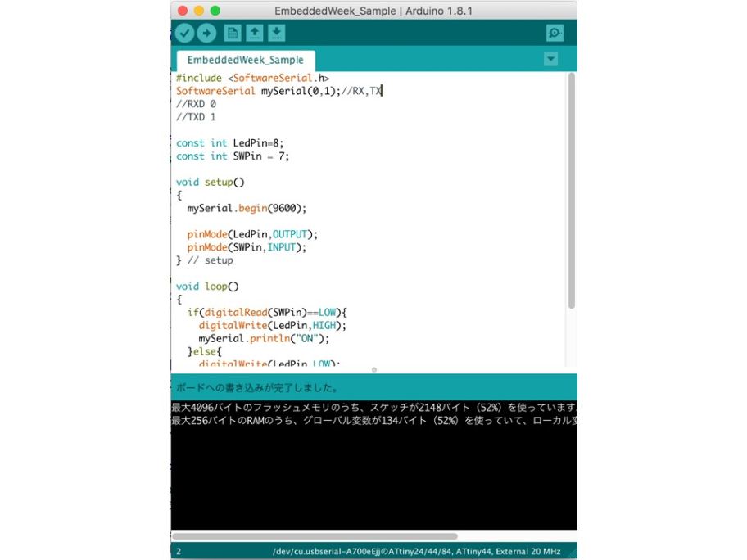The image size is (747, 560).
Task: Click the '} // setup' line
Action: (205, 260)
